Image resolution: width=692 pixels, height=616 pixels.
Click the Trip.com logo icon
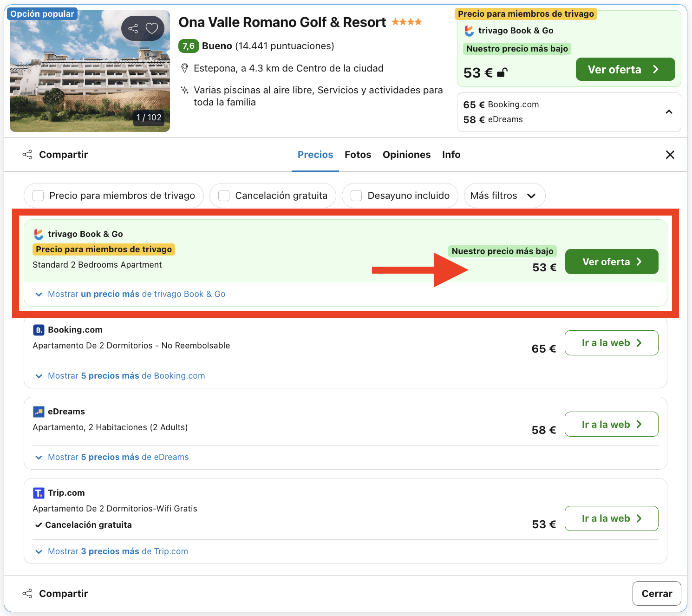(x=39, y=492)
